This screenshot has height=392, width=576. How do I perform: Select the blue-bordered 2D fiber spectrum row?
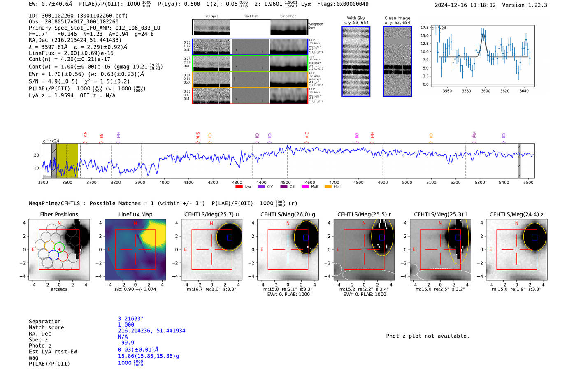[250, 47]
